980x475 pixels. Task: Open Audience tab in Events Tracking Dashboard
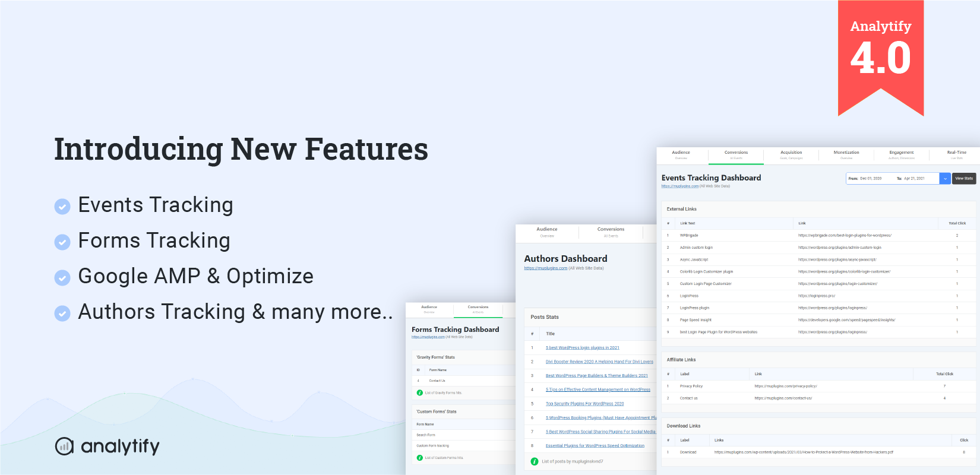pos(681,155)
